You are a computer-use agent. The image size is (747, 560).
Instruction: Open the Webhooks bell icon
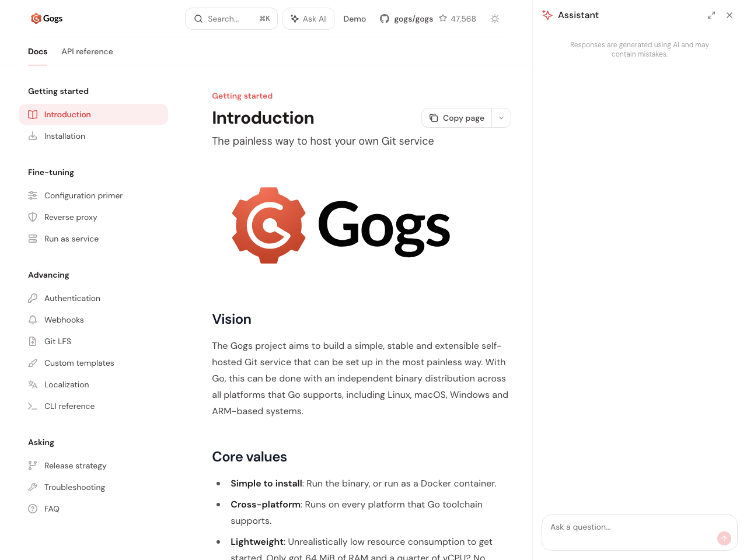pyautogui.click(x=33, y=320)
